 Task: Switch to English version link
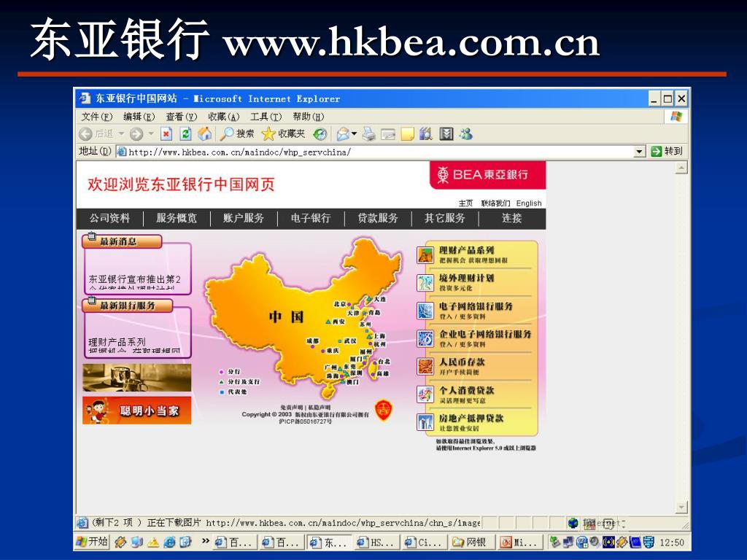[529, 203]
